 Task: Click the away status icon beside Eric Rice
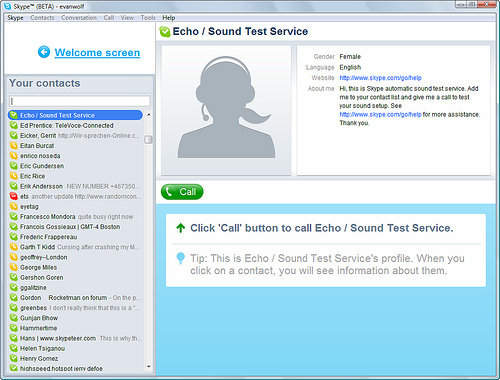coord(14,176)
